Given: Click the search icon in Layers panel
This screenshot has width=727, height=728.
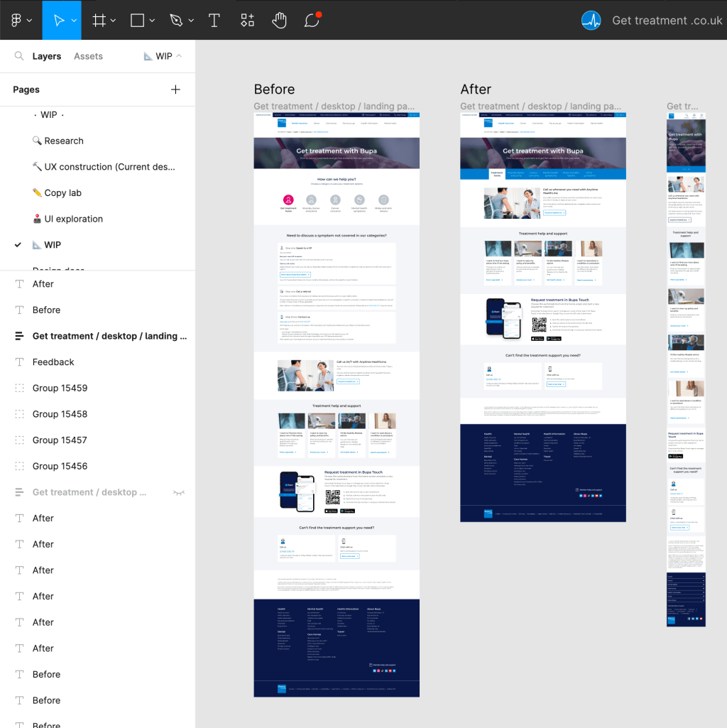Looking at the screenshot, I should 18,55.
